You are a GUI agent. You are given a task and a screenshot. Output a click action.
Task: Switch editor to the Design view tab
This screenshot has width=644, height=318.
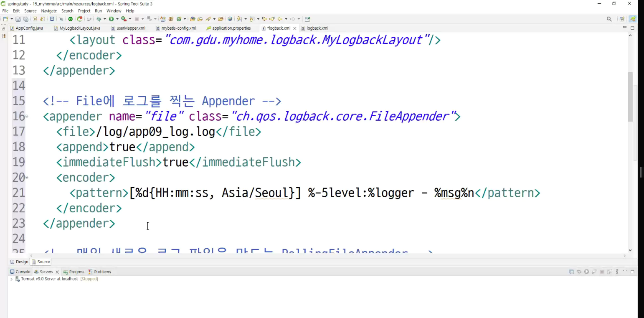coord(19,262)
